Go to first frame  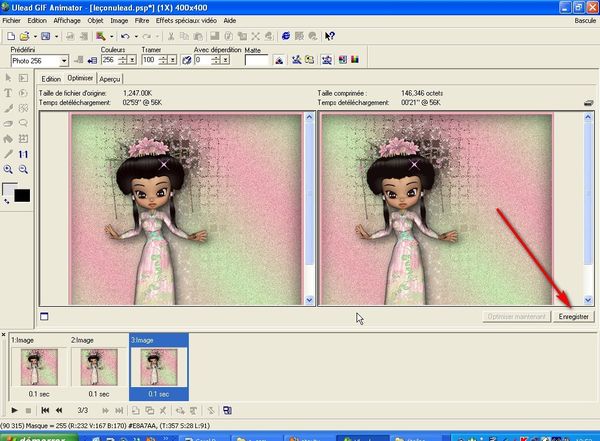[45, 410]
